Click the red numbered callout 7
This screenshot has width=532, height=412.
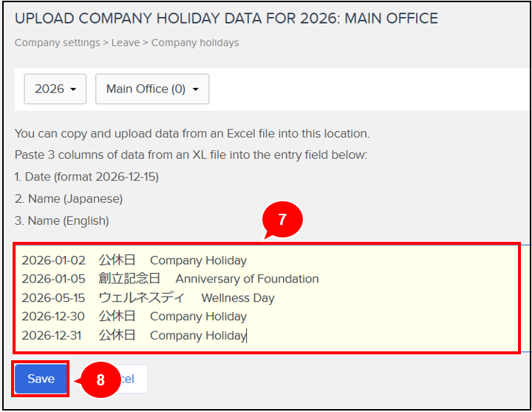coord(282,220)
